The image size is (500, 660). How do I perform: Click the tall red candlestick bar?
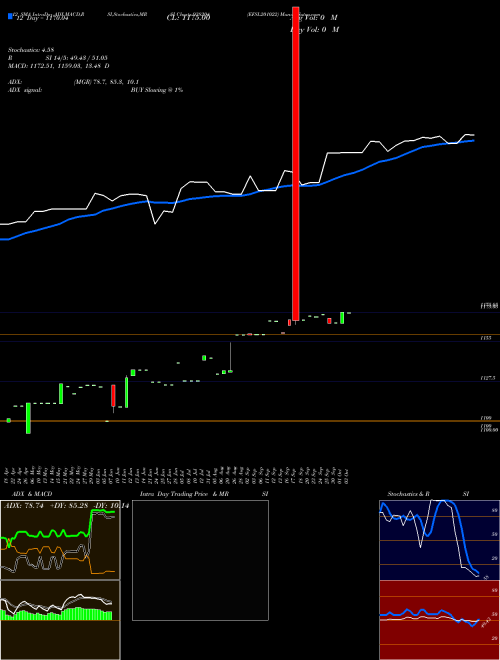(x=295, y=163)
